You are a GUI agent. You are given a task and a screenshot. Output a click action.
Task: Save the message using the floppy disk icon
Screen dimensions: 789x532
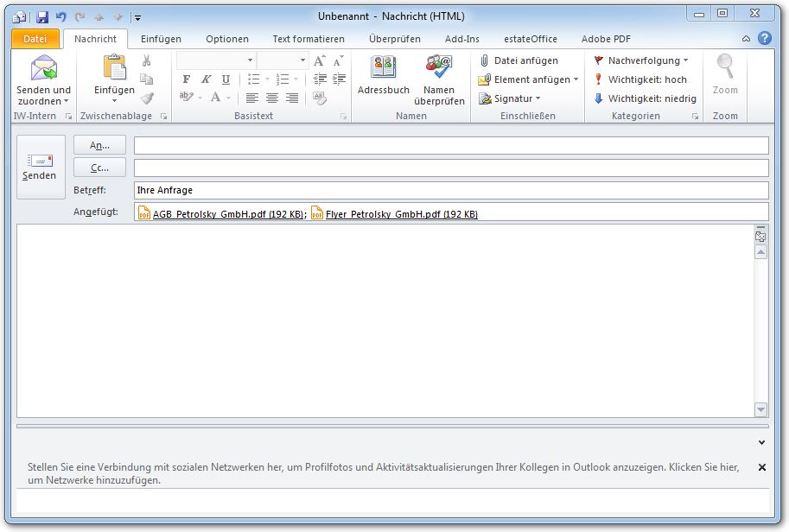coord(42,16)
